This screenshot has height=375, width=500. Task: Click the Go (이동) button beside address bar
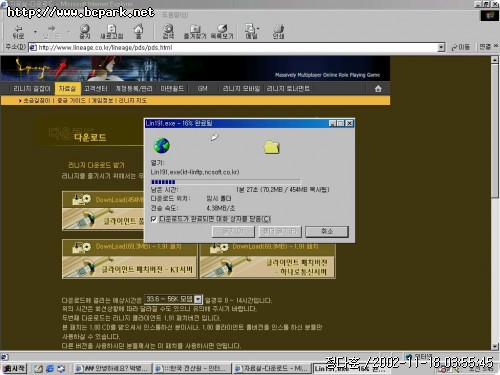pos(460,47)
